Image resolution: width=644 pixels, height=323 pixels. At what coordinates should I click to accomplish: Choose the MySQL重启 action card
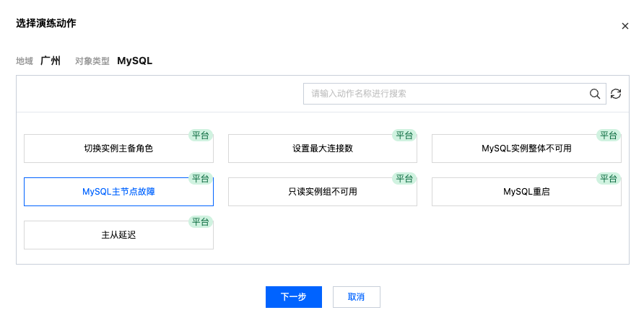coord(526,192)
